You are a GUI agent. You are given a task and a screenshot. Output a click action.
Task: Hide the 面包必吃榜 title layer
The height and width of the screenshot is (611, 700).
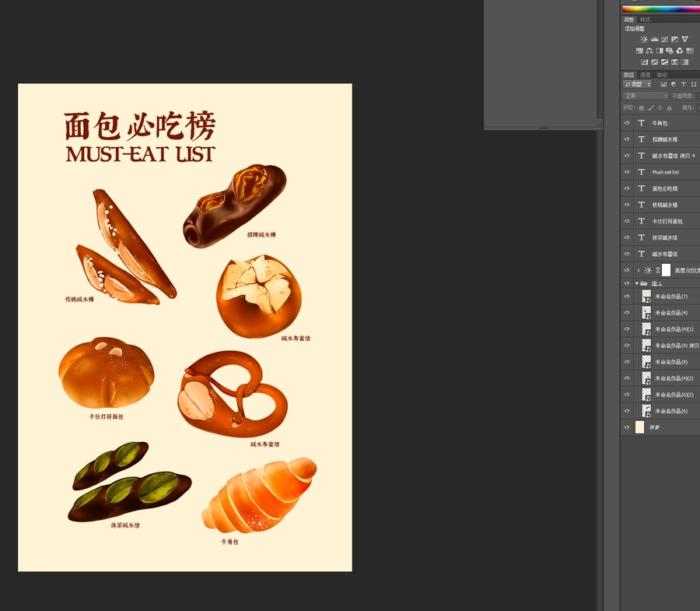click(627, 188)
